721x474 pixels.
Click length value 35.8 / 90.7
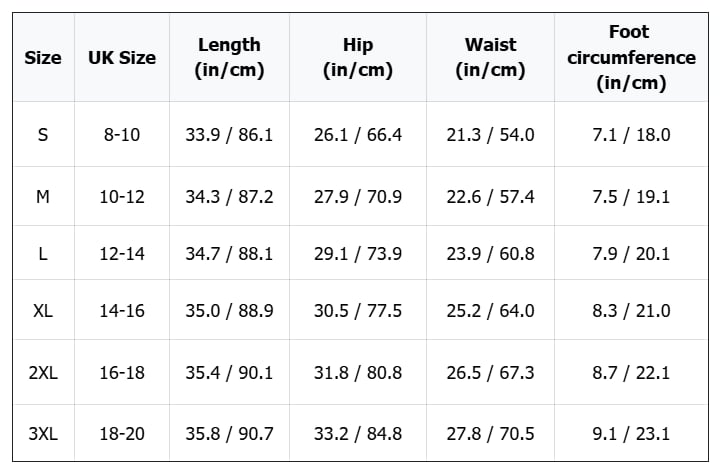229,434
